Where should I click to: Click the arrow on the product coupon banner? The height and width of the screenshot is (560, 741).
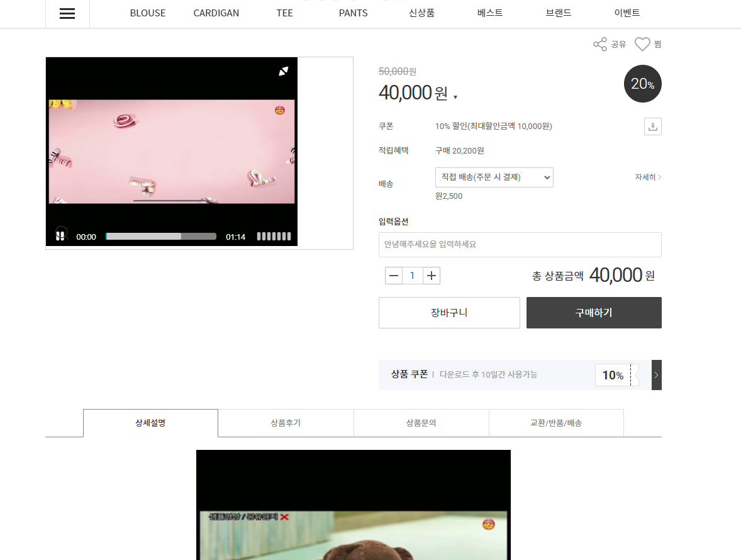(x=657, y=375)
